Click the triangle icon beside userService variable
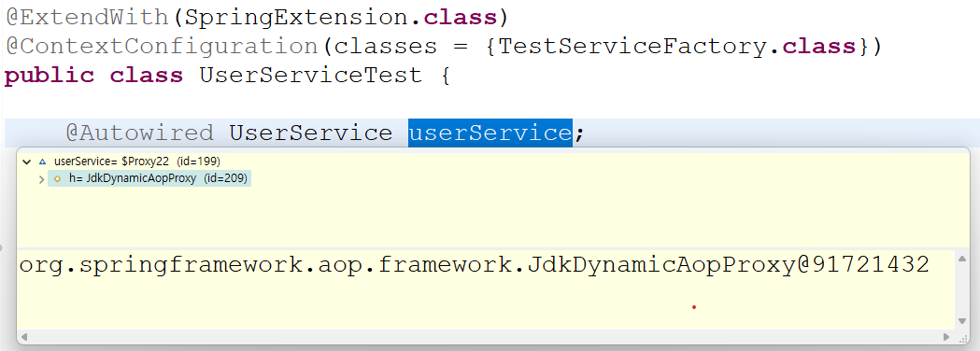This screenshot has width=980, height=351. [42, 161]
